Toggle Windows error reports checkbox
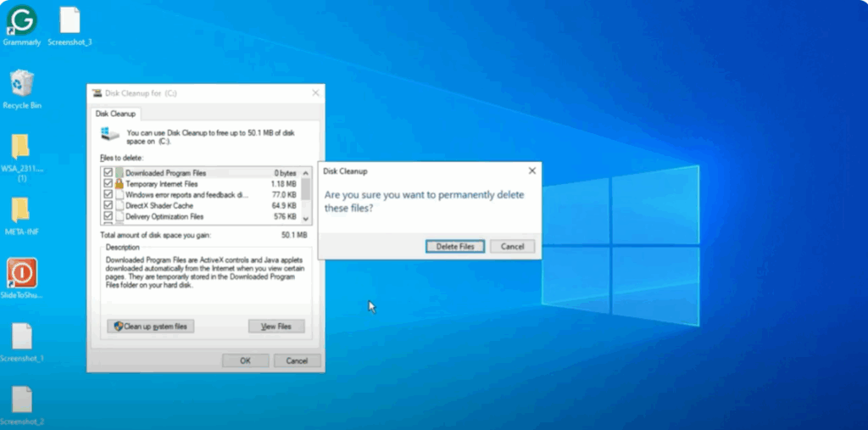The height and width of the screenshot is (430, 868). coord(108,194)
